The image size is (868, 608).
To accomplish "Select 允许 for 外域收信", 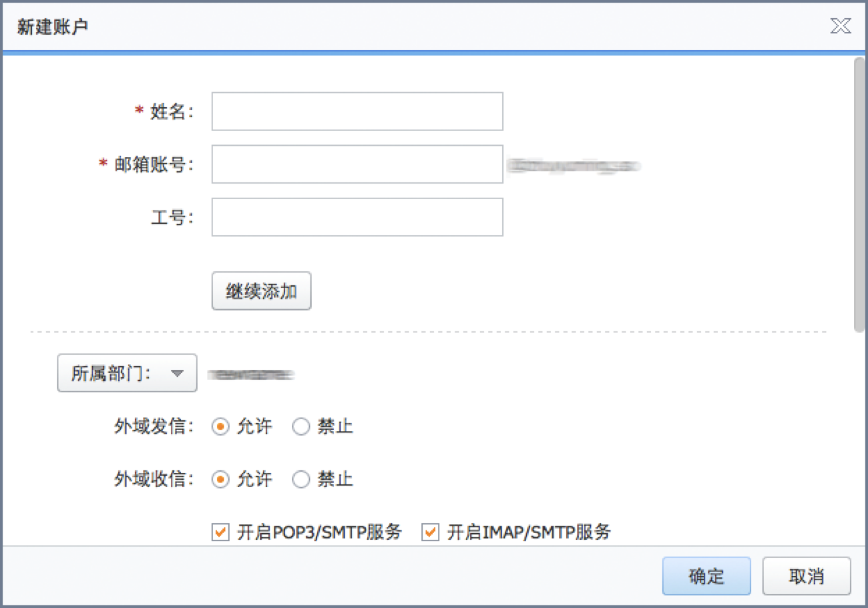I will (220, 479).
